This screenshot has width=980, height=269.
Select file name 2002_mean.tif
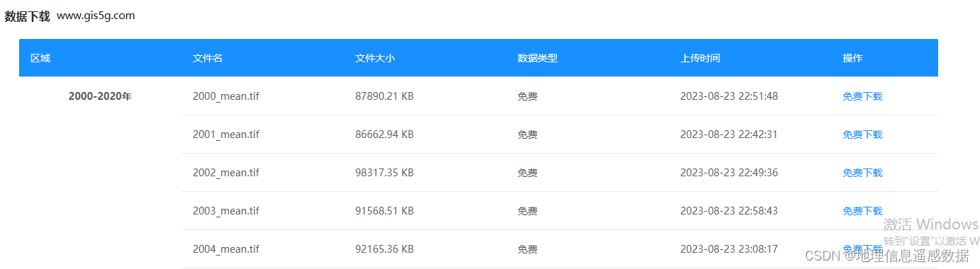(x=226, y=173)
